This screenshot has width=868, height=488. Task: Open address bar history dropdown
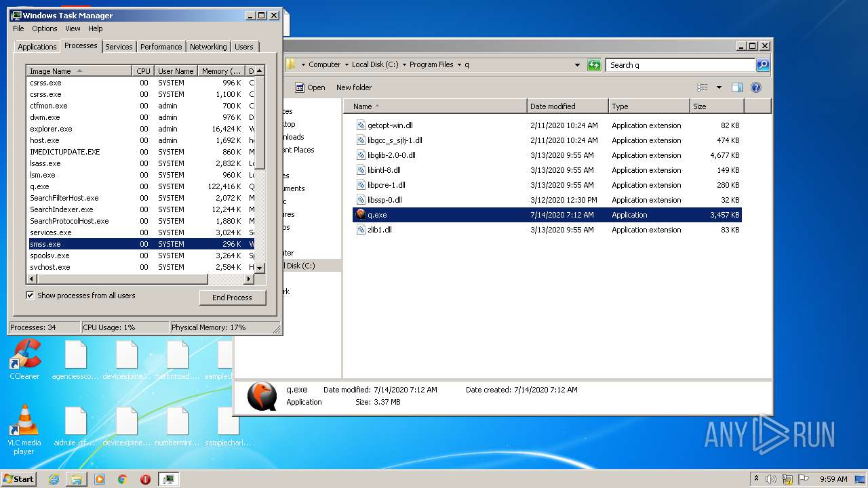click(577, 65)
